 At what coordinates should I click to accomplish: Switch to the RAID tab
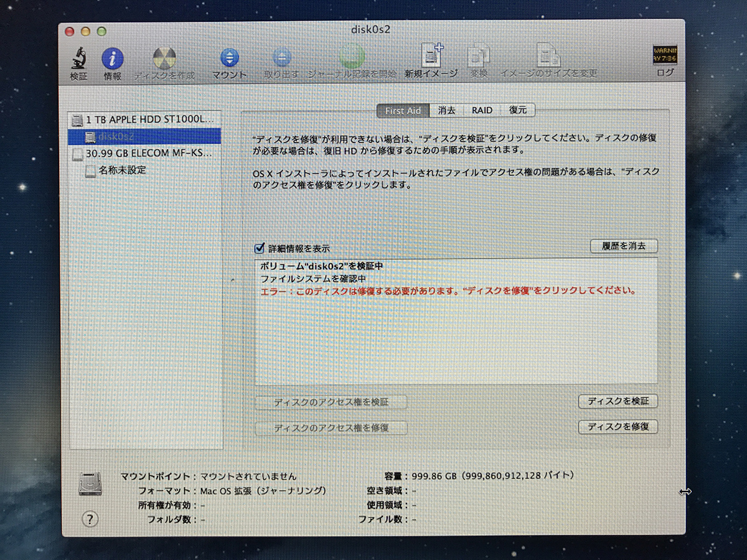pyautogui.click(x=482, y=111)
